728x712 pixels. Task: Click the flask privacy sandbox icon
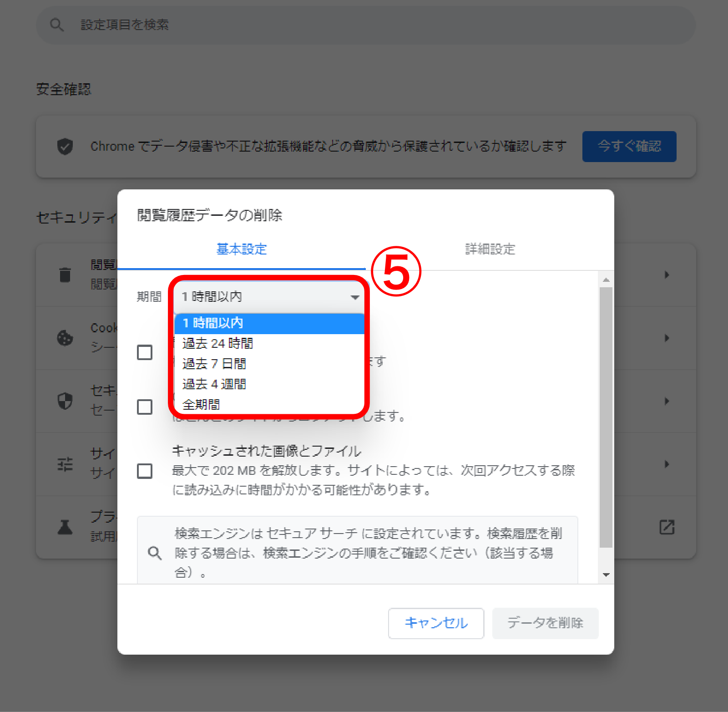pos(65,527)
